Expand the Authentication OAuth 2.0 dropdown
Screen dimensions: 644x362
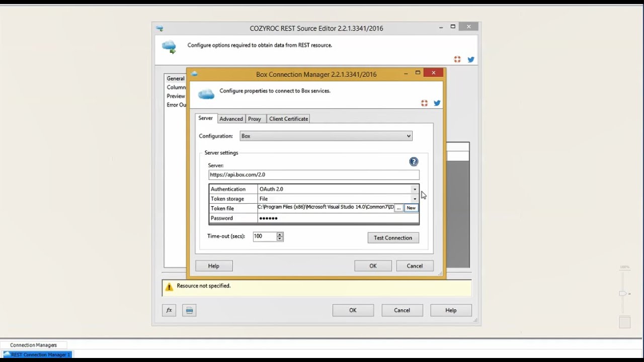415,189
